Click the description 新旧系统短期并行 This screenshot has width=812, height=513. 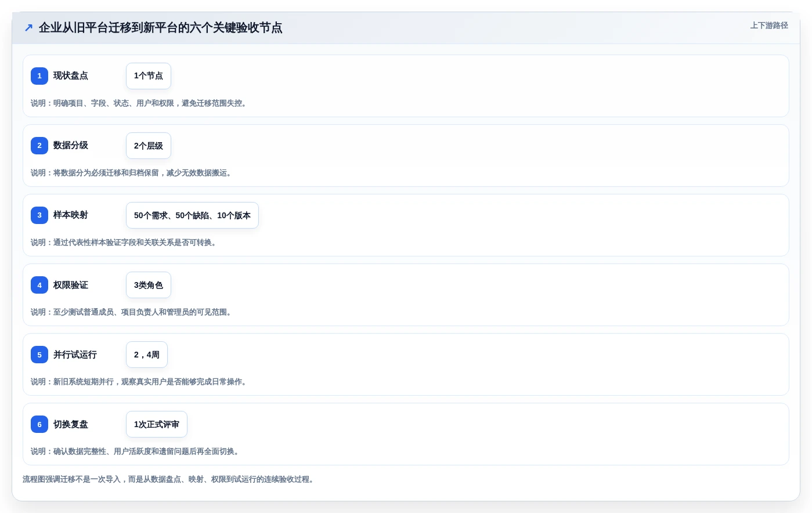pos(138,382)
